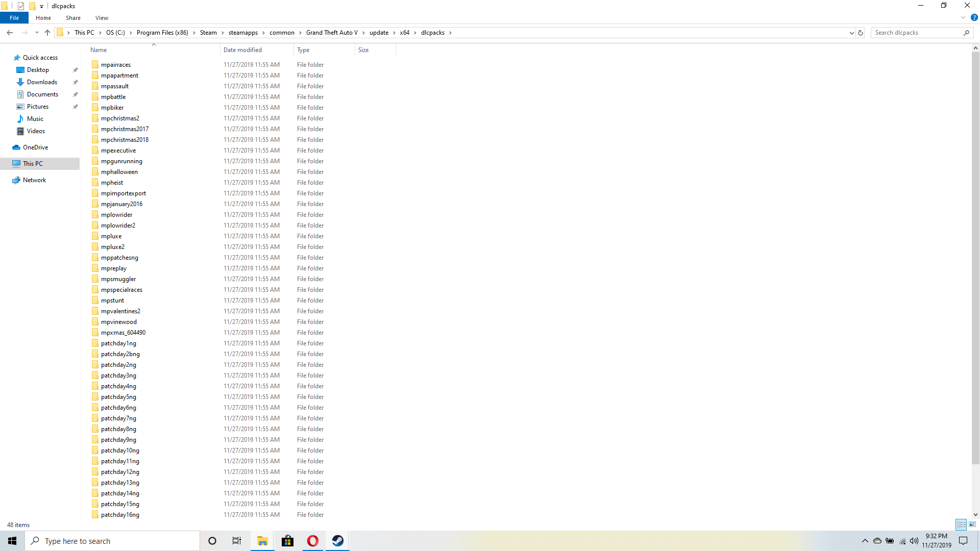Image resolution: width=980 pixels, height=551 pixels.
Task: Switch to details view
Action: pyautogui.click(x=961, y=524)
